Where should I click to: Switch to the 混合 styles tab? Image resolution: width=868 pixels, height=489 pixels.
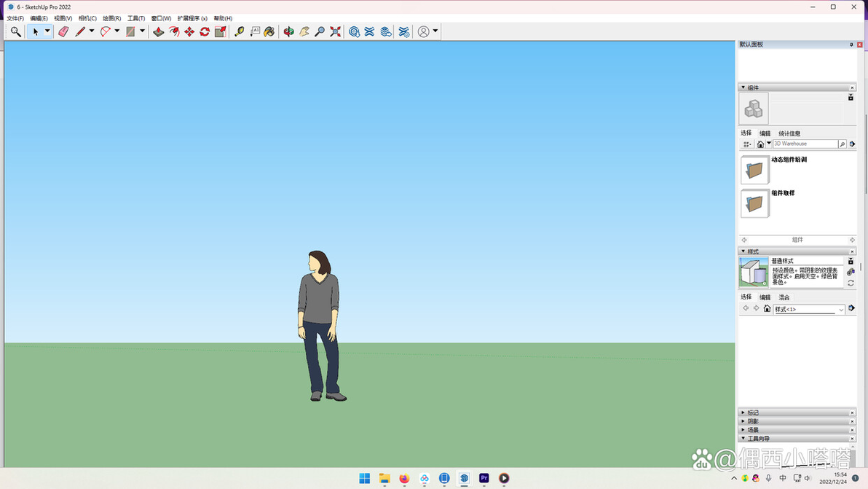[x=784, y=297]
